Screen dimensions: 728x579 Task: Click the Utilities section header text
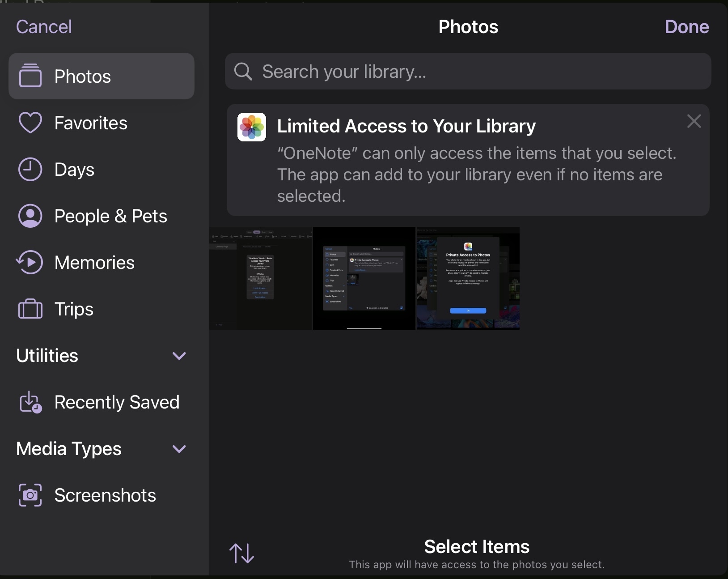(47, 356)
